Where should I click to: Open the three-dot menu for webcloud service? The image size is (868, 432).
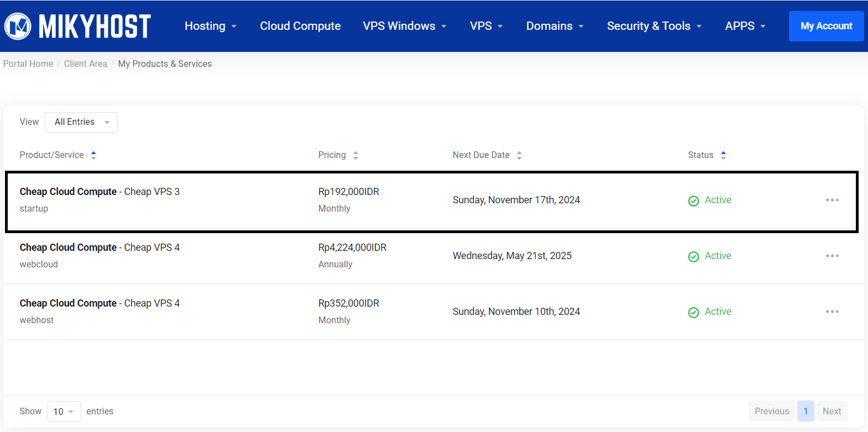point(832,256)
